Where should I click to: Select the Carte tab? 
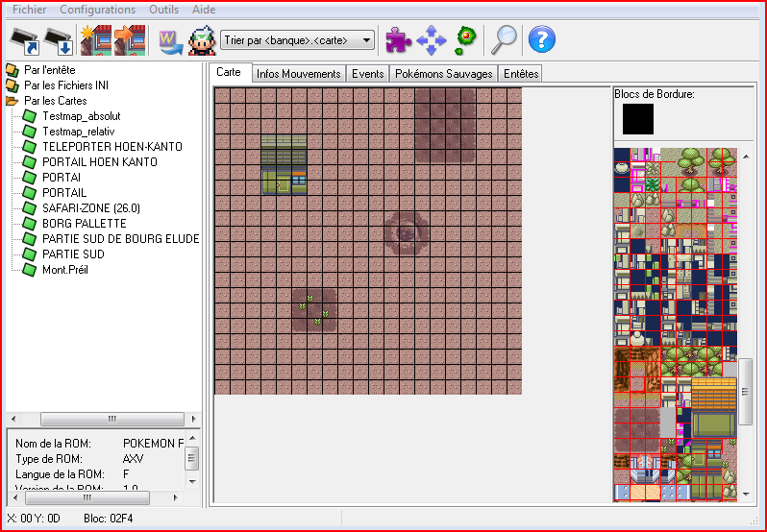[229, 72]
